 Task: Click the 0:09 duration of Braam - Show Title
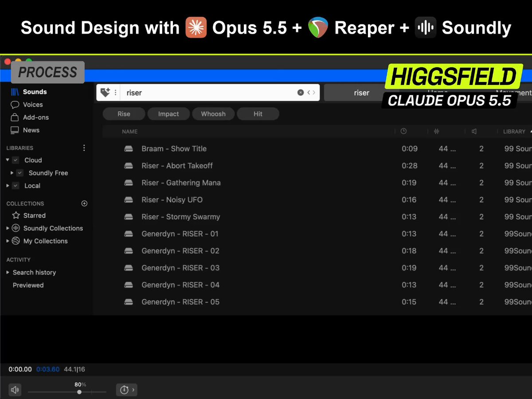[409, 149]
